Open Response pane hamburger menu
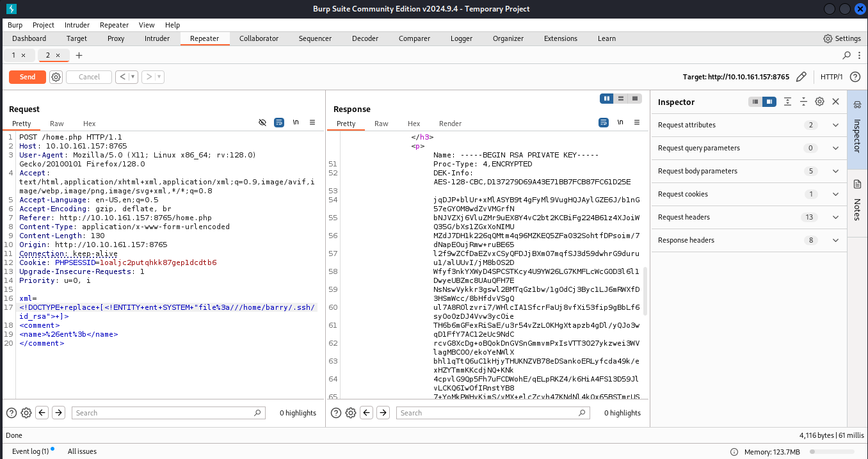The height and width of the screenshot is (459, 868). (637, 122)
